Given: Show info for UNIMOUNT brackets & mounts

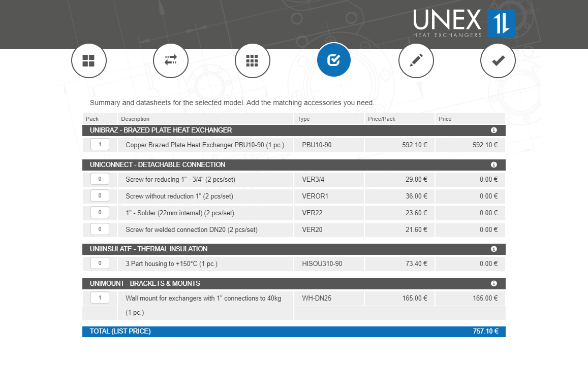Looking at the screenshot, I should [494, 283].
